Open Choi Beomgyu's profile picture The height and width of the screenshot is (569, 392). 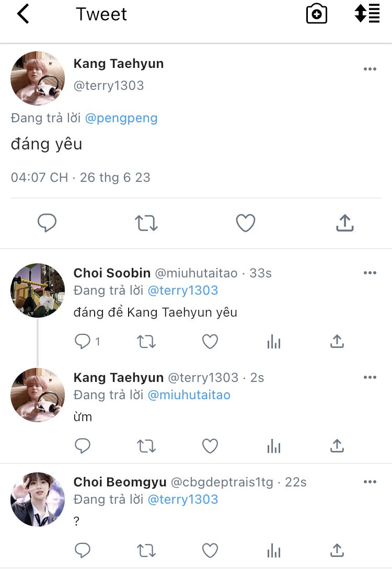pyautogui.click(x=38, y=500)
